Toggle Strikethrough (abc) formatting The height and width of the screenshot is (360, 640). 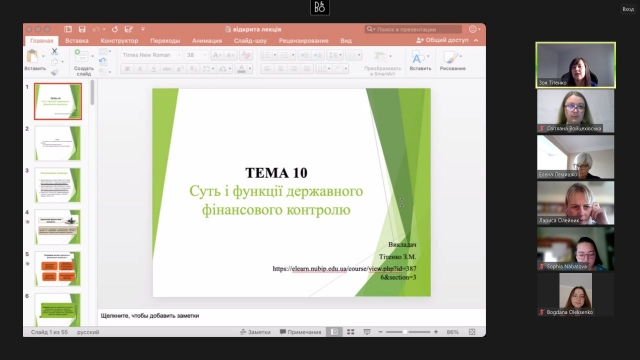tap(167, 69)
